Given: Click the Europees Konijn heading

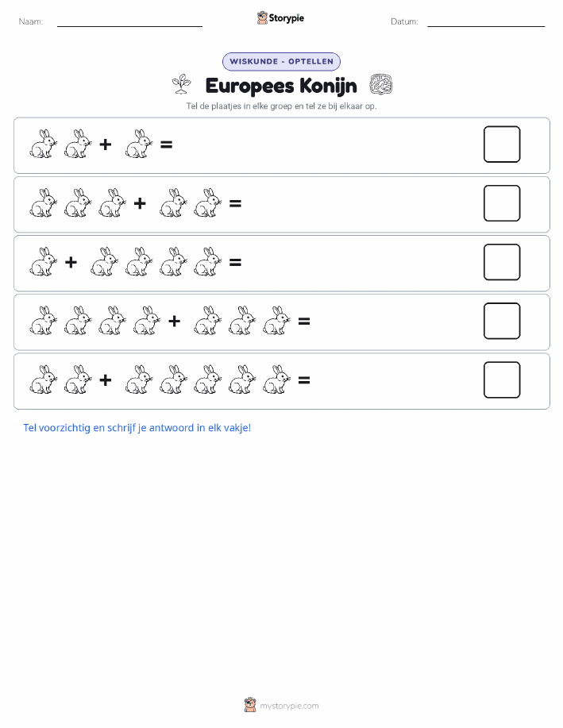Looking at the screenshot, I should pyautogui.click(x=281, y=86).
